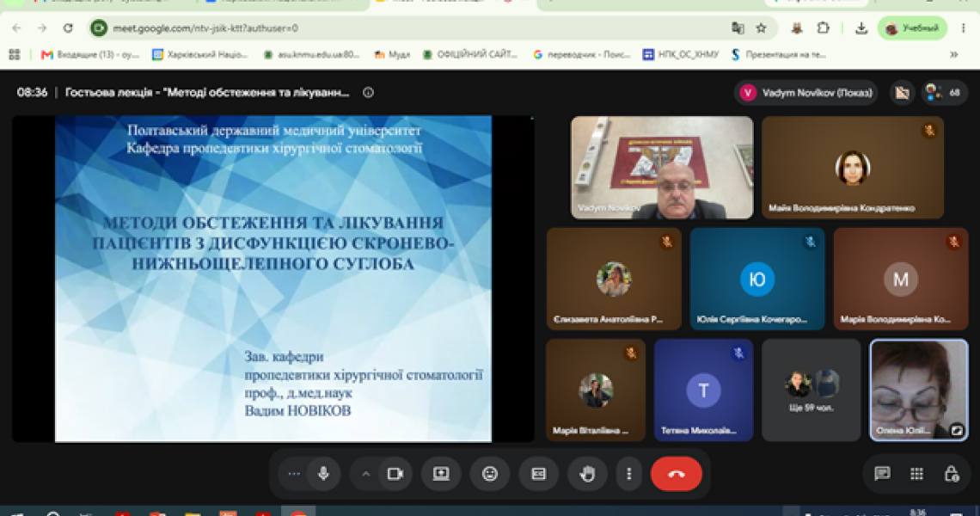980x516 pixels.
Task: Toggle the microphone in the call controls
Action: coord(323,474)
